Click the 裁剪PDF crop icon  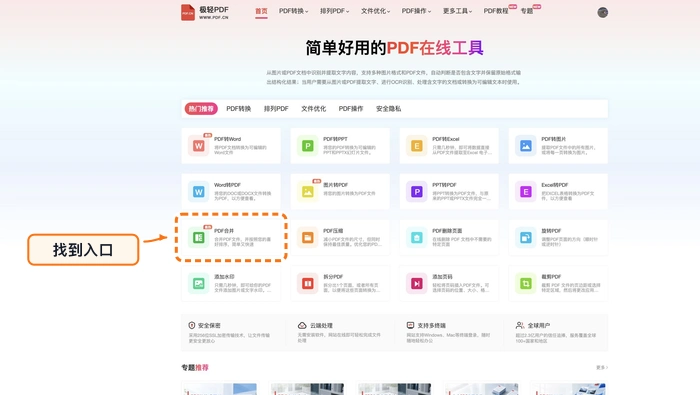tap(525, 283)
